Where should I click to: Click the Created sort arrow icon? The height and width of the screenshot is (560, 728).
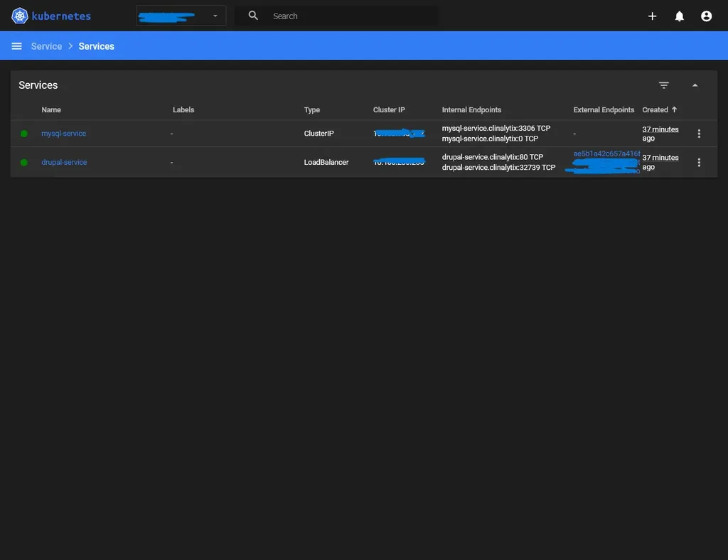pyautogui.click(x=674, y=109)
